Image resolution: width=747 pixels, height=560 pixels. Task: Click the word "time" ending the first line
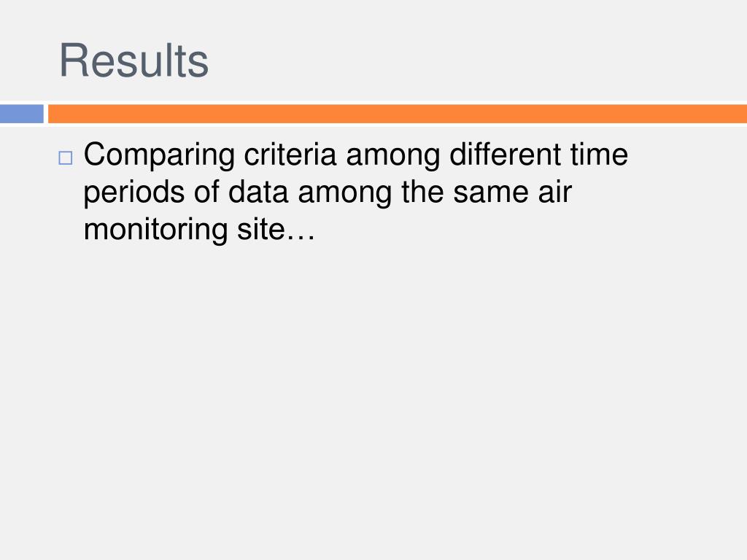[600, 155]
